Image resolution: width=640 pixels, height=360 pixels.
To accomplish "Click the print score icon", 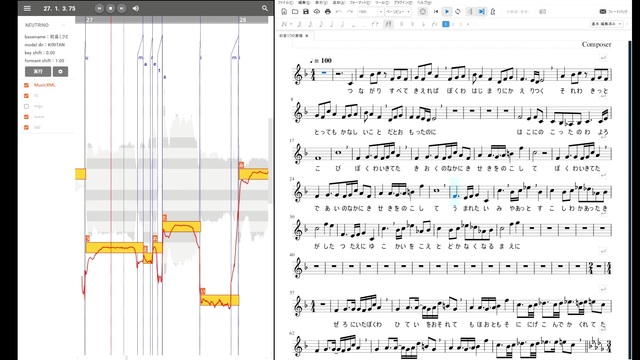I will (x=327, y=12).
